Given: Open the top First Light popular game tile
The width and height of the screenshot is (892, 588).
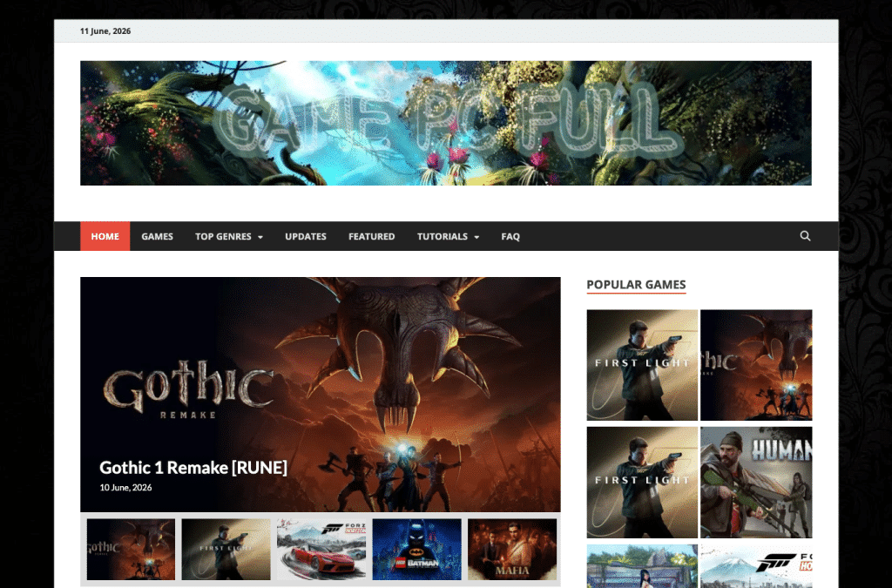Looking at the screenshot, I should click(642, 365).
